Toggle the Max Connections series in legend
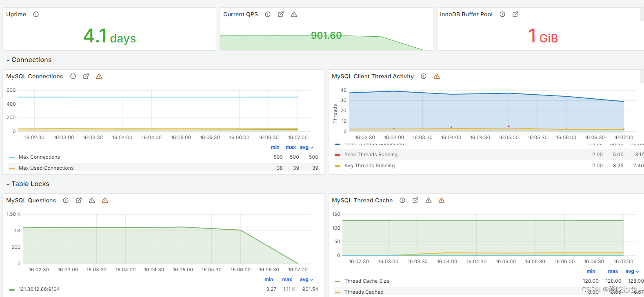 pos(39,157)
